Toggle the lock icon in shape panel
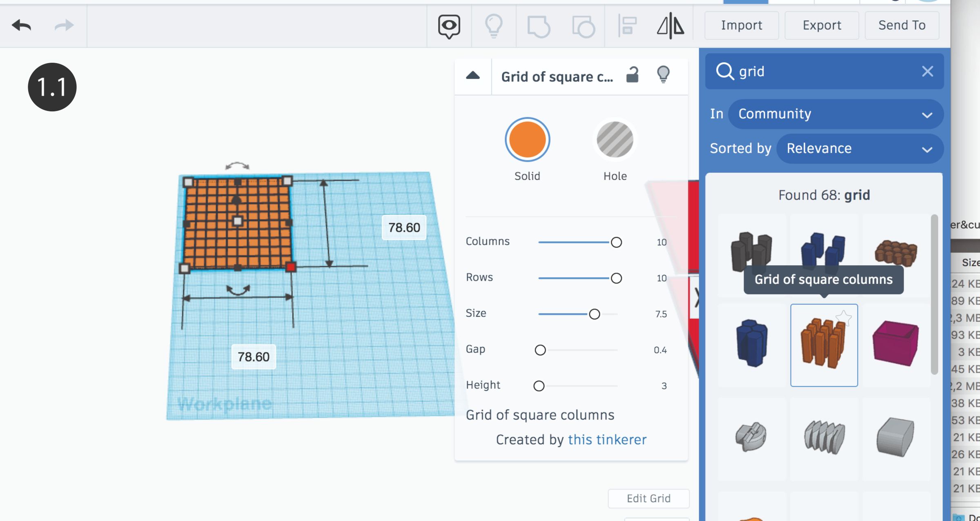Viewport: 980px width, 521px height. tap(633, 75)
